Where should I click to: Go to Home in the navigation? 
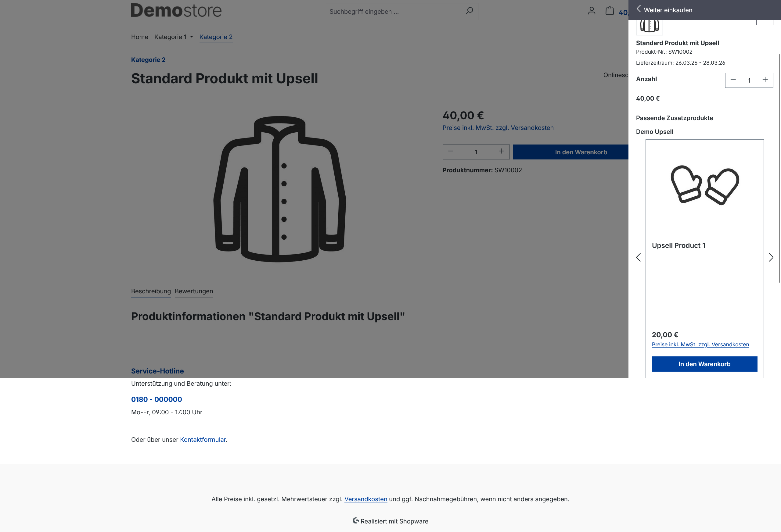point(139,37)
